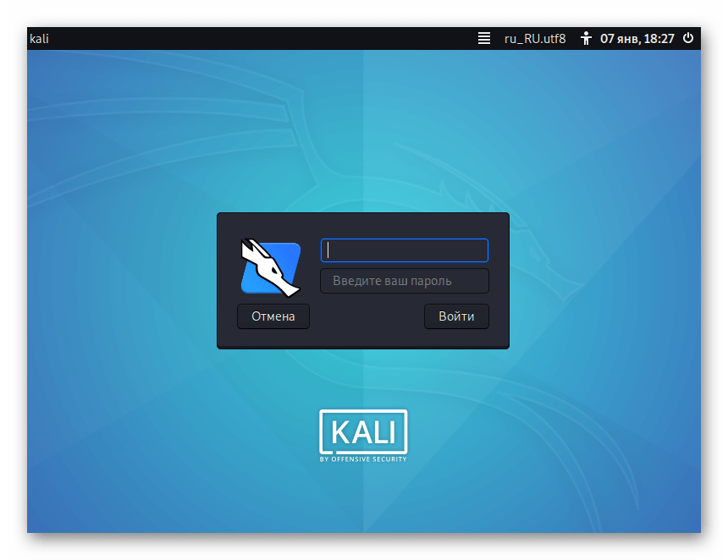Open the session selection menu icon
The image size is (728, 560).
pos(484,38)
